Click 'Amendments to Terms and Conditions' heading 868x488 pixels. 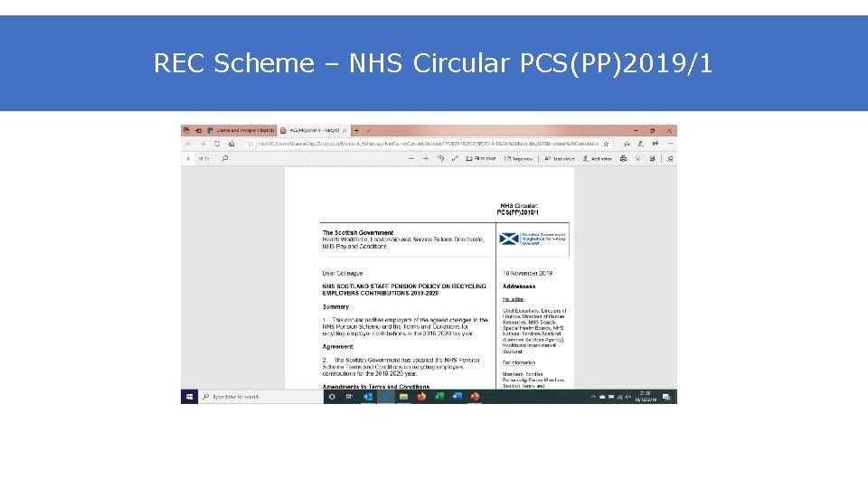pyautogui.click(x=376, y=387)
